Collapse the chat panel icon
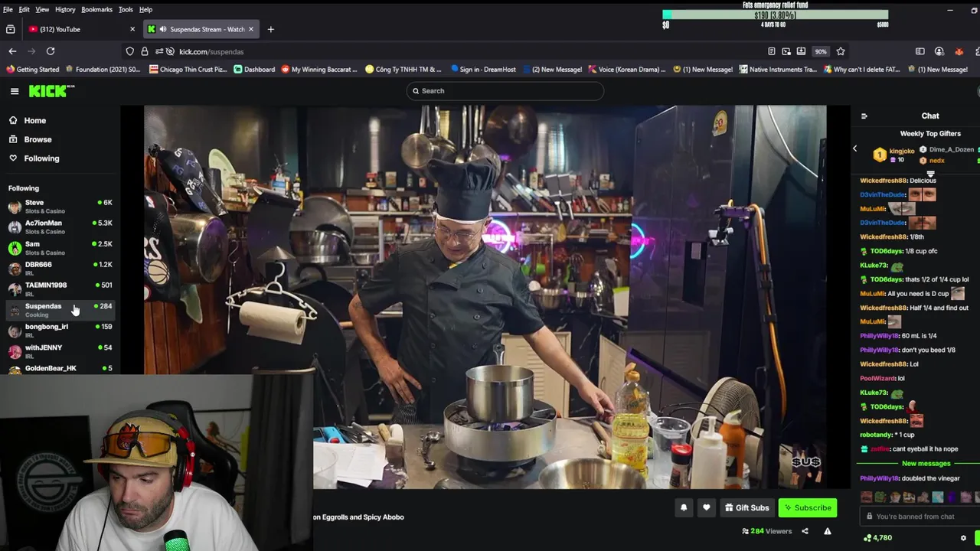The width and height of the screenshot is (980, 551). coord(864,116)
